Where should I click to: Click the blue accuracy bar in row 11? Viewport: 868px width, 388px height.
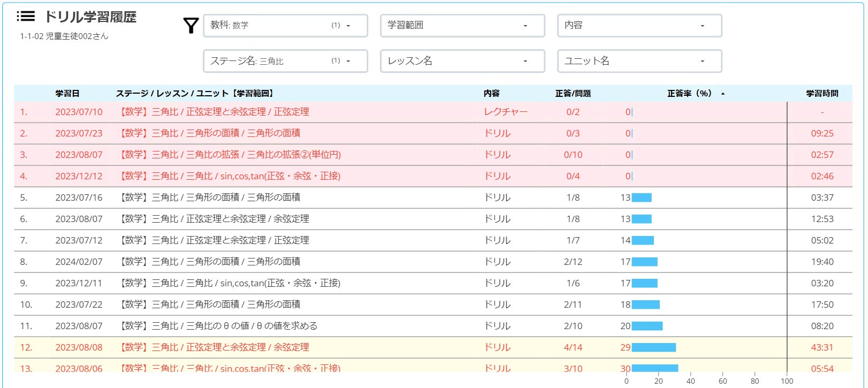coord(647,326)
